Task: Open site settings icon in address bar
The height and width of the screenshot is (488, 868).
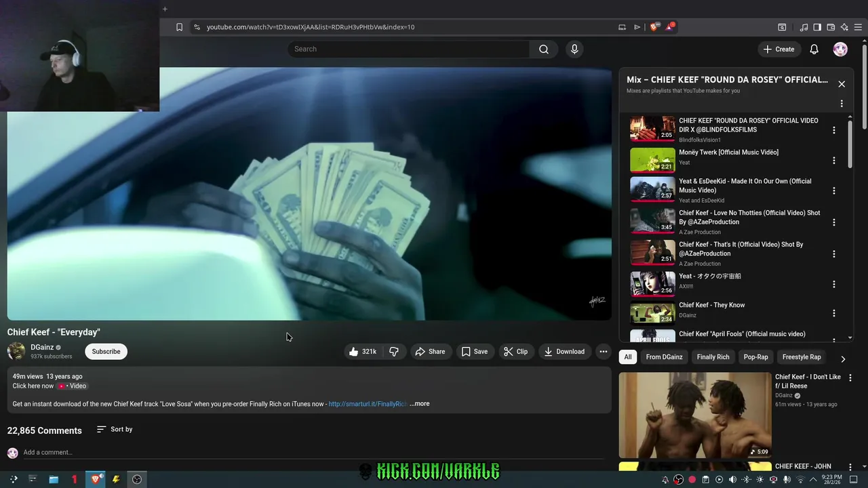Action: pos(197,27)
